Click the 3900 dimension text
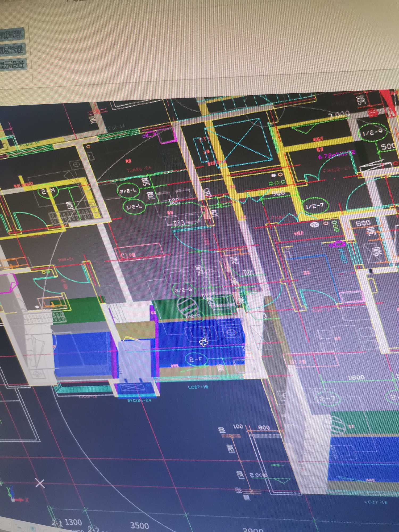 coord(253,529)
